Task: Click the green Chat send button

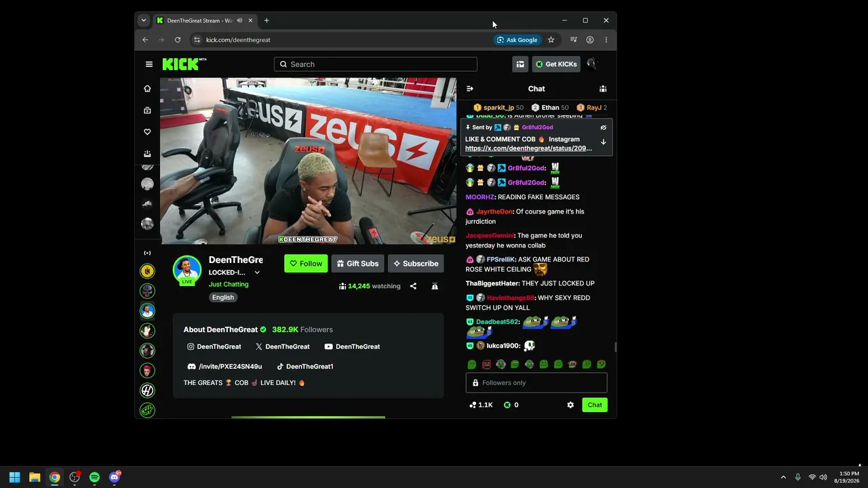Action: click(595, 405)
